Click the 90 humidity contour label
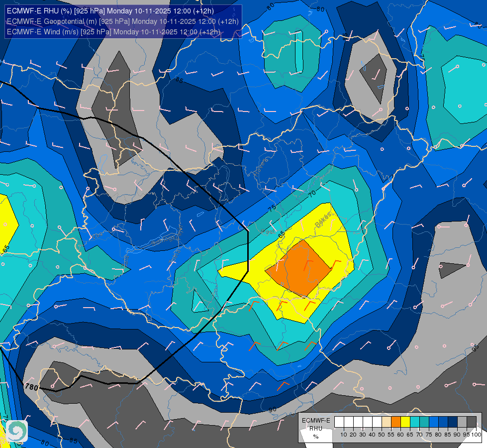Image resolution: width=487 pixels, height=448 pixels. click(273, 410)
